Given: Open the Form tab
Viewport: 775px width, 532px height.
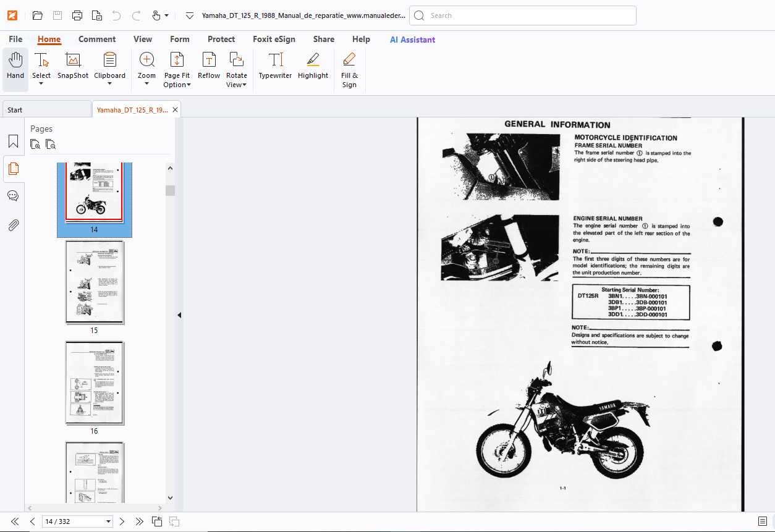Looking at the screenshot, I should tap(180, 39).
